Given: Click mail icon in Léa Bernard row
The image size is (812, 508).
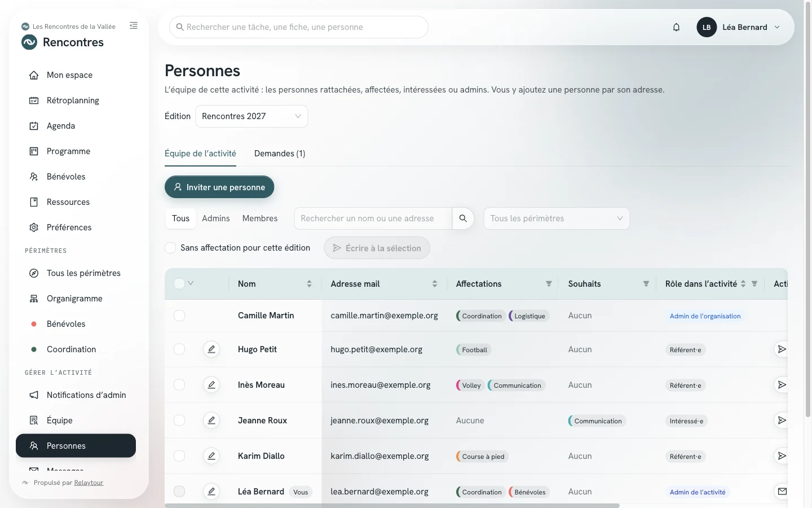Looking at the screenshot, I should 782,492.
